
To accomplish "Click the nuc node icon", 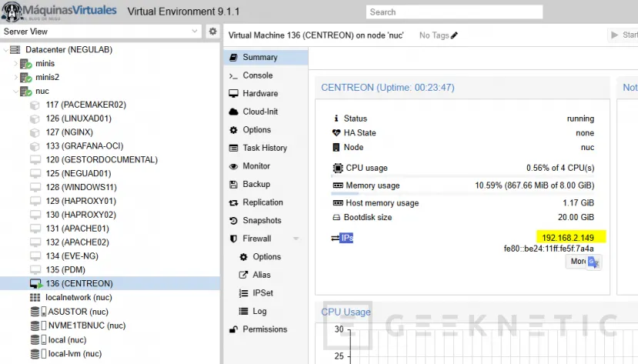I will tap(25, 91).
